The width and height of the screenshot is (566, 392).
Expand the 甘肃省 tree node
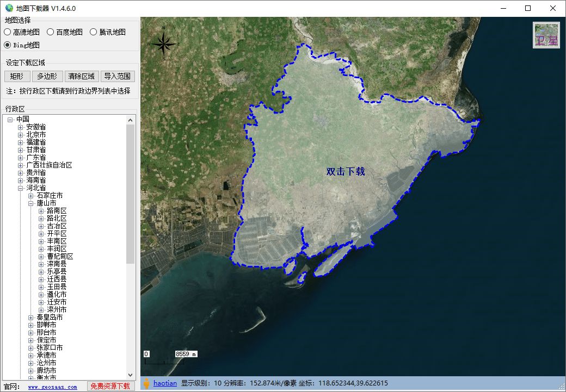pos(20,150)
